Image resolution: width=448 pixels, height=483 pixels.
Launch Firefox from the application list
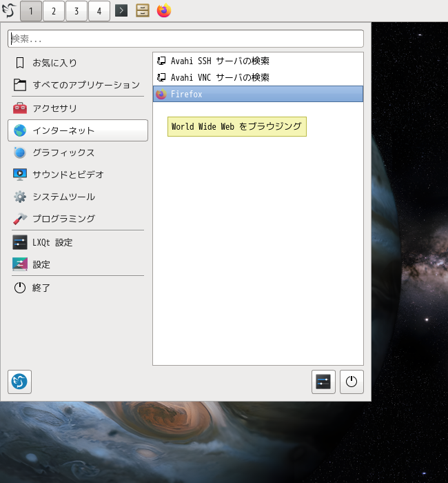point(258,94)
